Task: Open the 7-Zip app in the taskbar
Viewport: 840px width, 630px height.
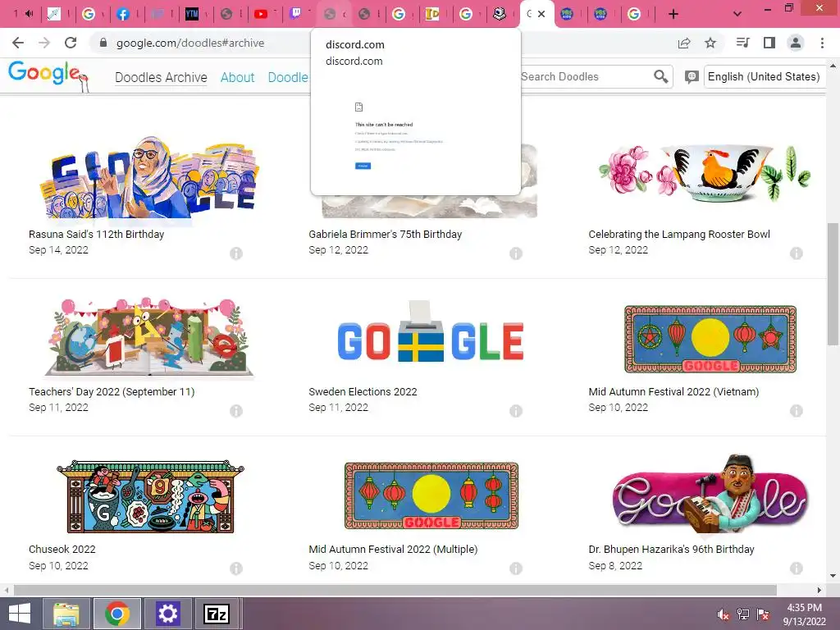Action: click(x=217, y=614)
